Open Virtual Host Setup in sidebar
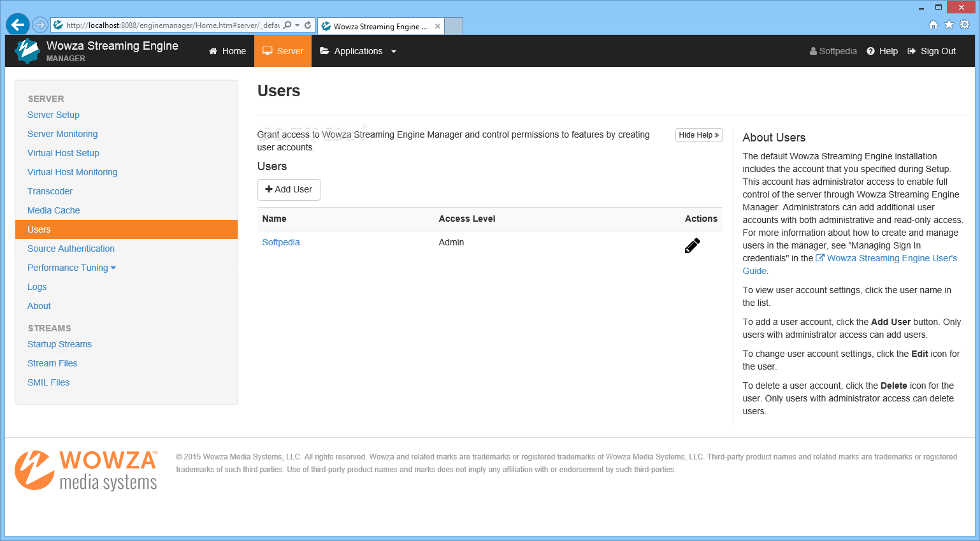The width and height of the screenshot is (980, 541). pyautogui.click(x=63, y=153)
